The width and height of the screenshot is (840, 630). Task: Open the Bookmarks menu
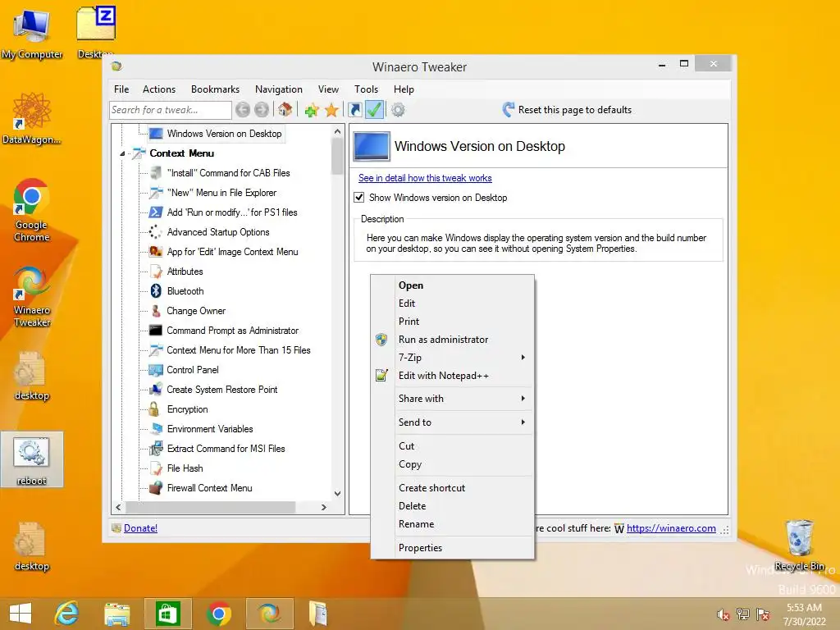click(x=216, y=89)
